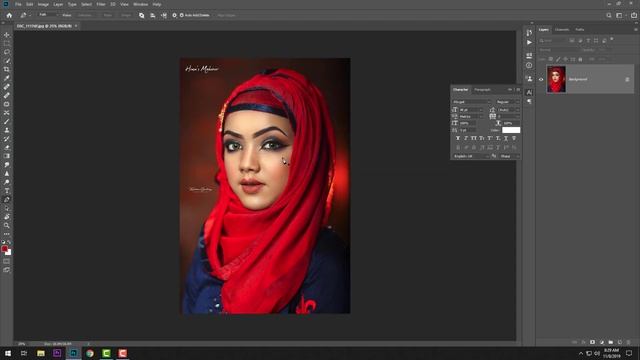Toggle the Auto Add/Delete checkbox
The height and width of the screenshot is (360, 640).
pyautogui.click(x=182, y=15)
